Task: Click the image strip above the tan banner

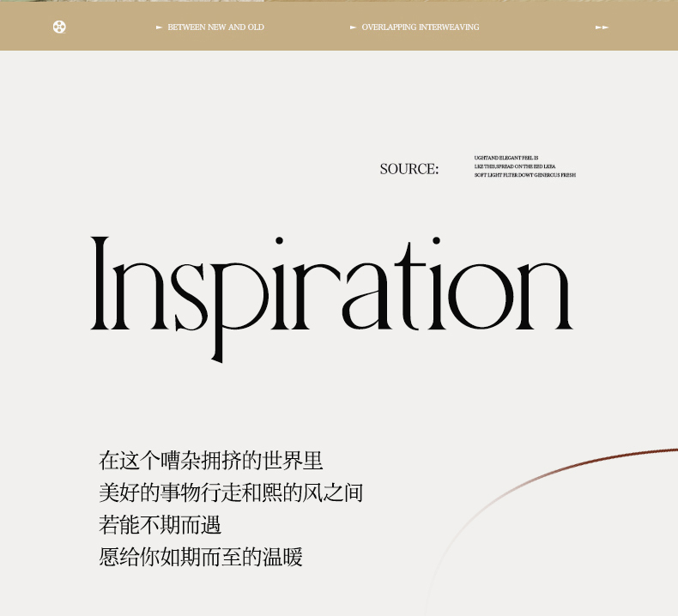Action: (x=339, y=1)
